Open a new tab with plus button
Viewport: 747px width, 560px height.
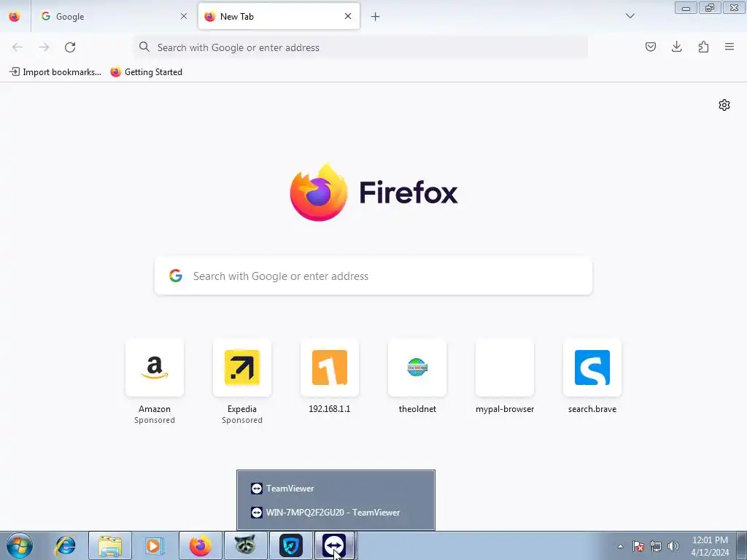coord(376,17)
